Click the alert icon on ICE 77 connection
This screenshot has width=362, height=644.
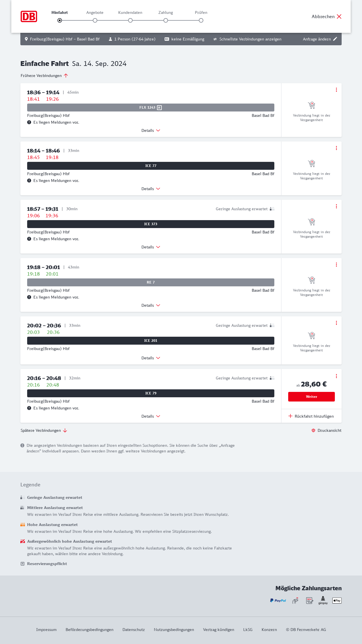pos(29,181)
